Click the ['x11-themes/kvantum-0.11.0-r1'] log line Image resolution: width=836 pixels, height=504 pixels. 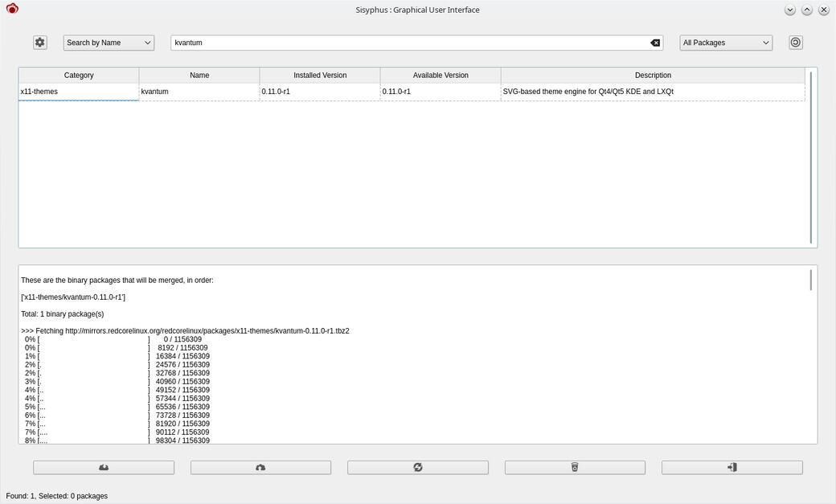coord(73,297)
